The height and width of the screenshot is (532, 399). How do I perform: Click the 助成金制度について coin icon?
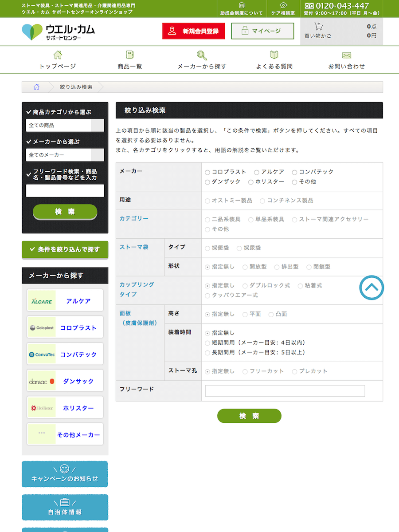[241, 5]
